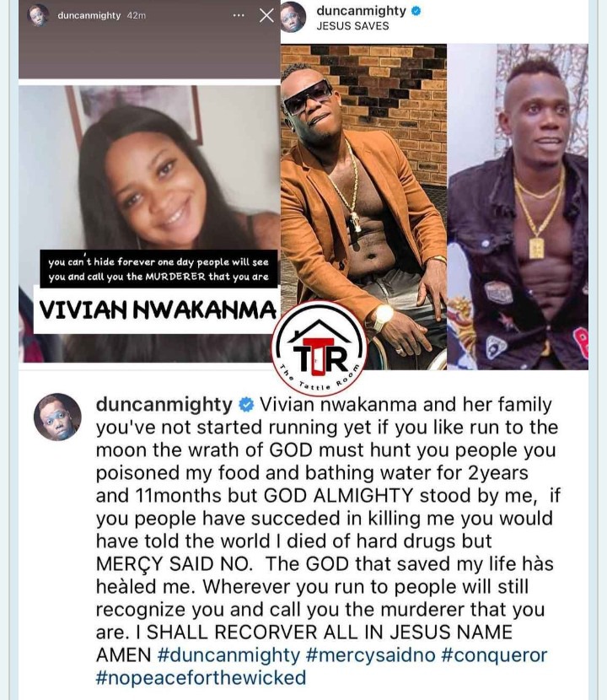Open the photo of the man in the brown jacket
Viewport: 607px width, 700px height.
363,207
